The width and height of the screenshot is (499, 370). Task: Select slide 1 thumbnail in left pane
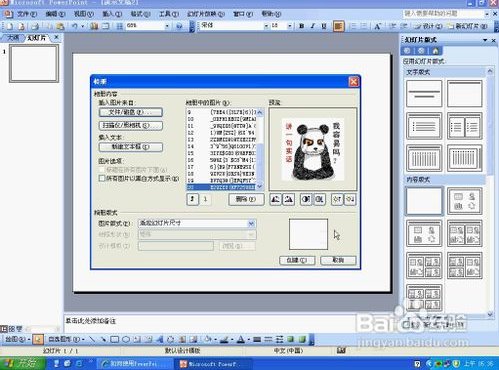(34, 63)
